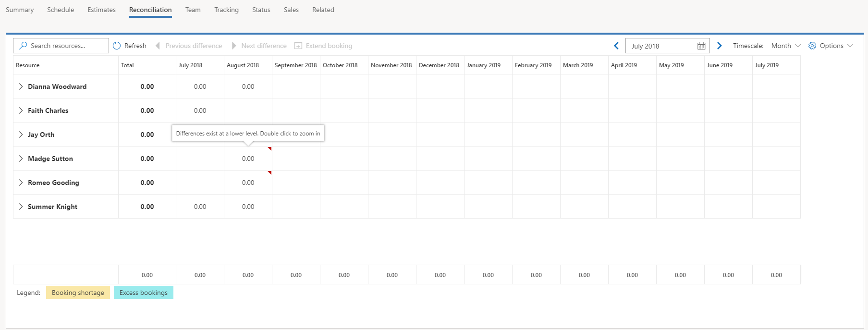This screenshot has height=330, width=868.
Task: Switch to the Tracking tab
Action: pyautogui.click(x=226, y=10)
